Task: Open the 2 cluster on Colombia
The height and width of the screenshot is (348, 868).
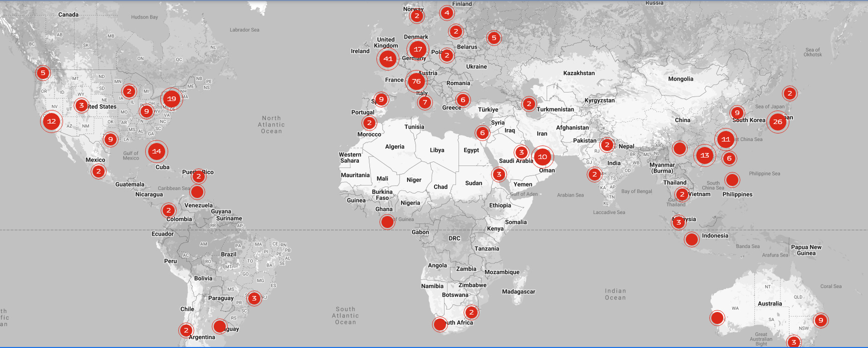Action: [169, 210]
